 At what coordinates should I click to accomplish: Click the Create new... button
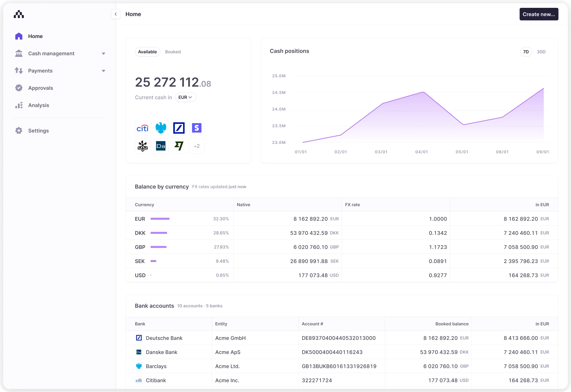pyautogui.click(x=539, y=14)
